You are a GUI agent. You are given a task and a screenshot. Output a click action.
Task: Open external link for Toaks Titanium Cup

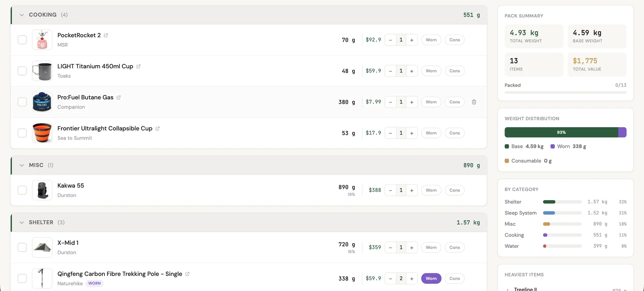pyautogui.click(x=138, y=66)
